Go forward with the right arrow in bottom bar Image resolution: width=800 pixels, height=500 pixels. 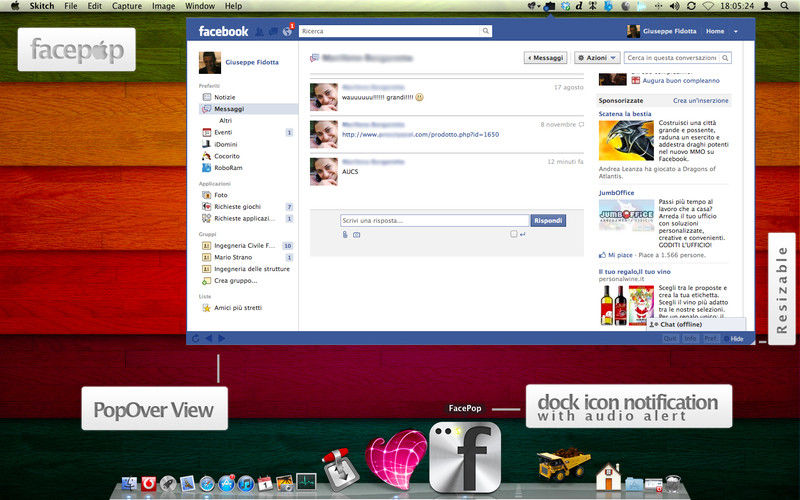(x=222, y=338)
